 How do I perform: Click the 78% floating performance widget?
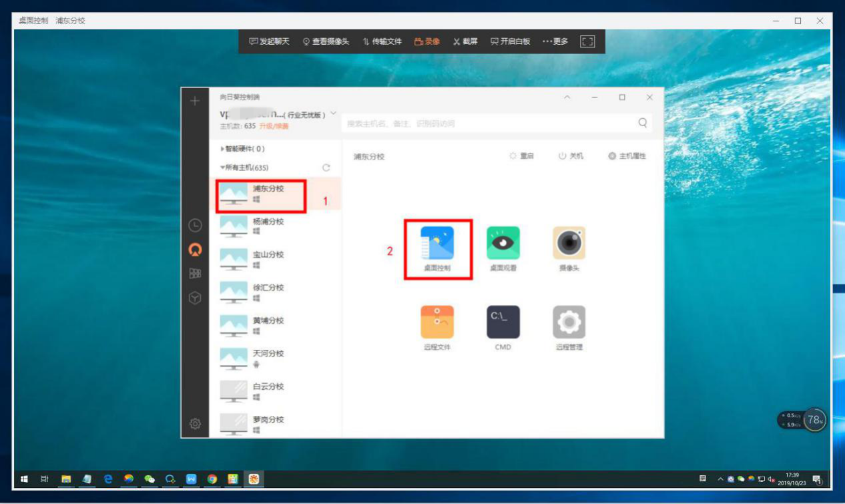point(814,420)
